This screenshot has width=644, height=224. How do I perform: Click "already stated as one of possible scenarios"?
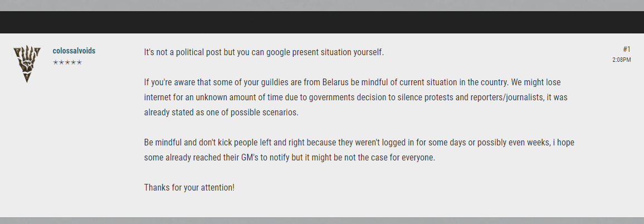click(221, 112)
